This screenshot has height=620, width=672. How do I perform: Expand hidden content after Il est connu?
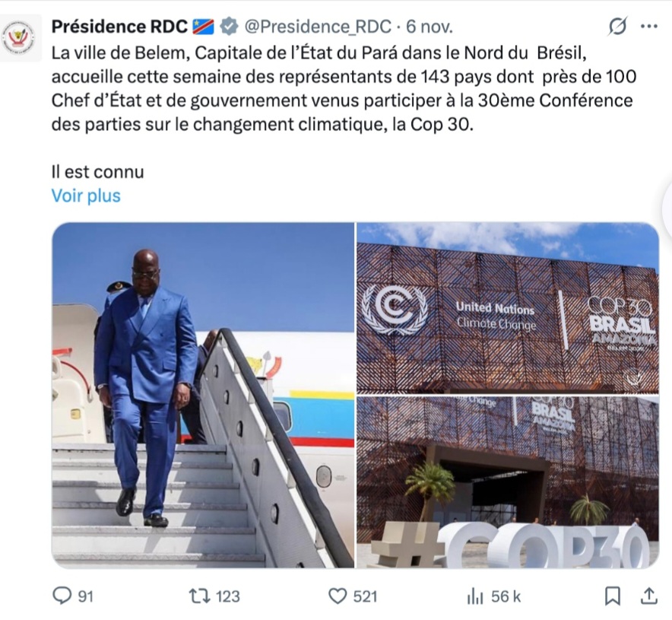click(85, 196)
